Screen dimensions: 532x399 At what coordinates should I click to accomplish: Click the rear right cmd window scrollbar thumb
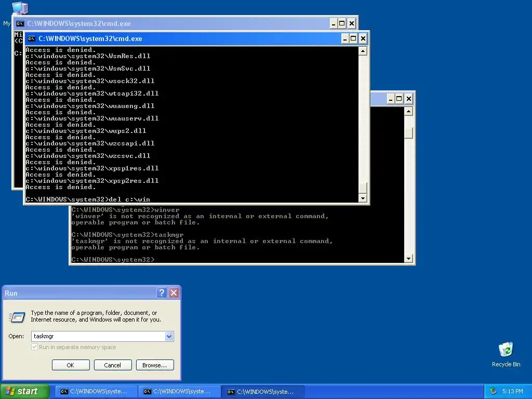pos(408,132)
